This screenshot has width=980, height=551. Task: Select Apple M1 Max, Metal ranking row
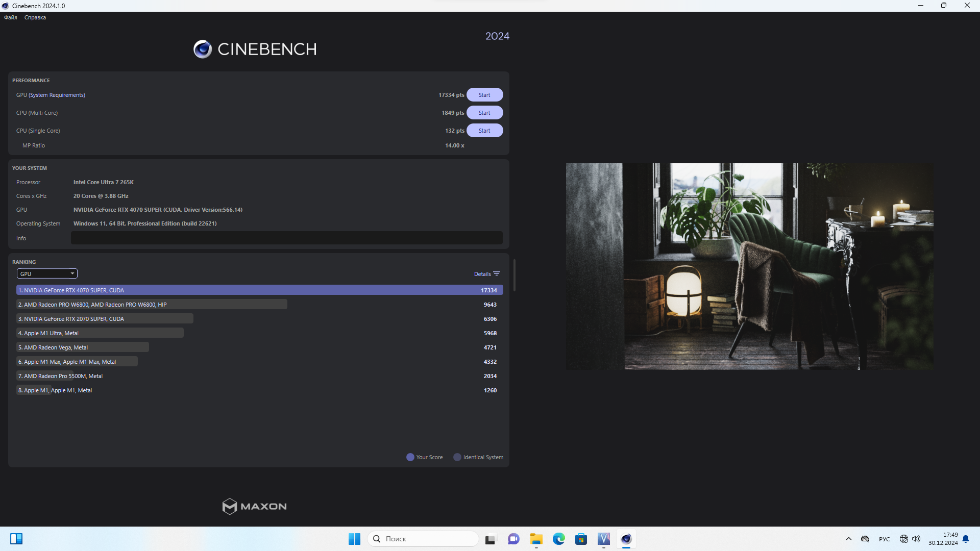click(x=259, y=362)
